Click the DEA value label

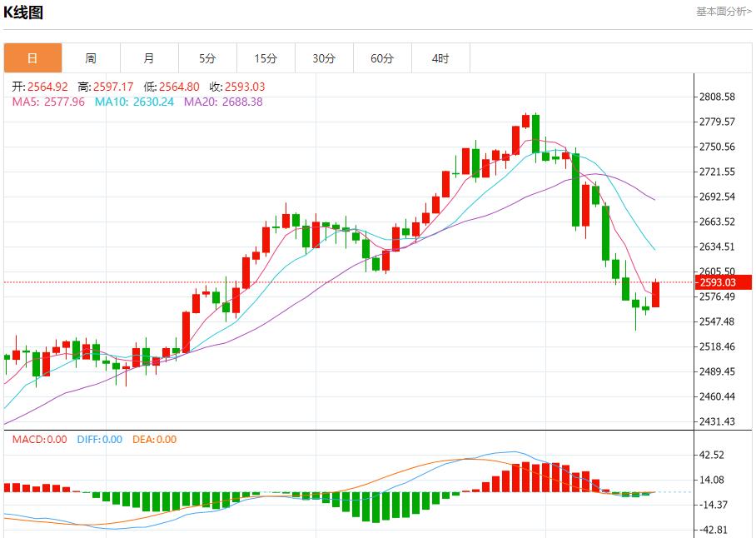(x=154, y=440)
